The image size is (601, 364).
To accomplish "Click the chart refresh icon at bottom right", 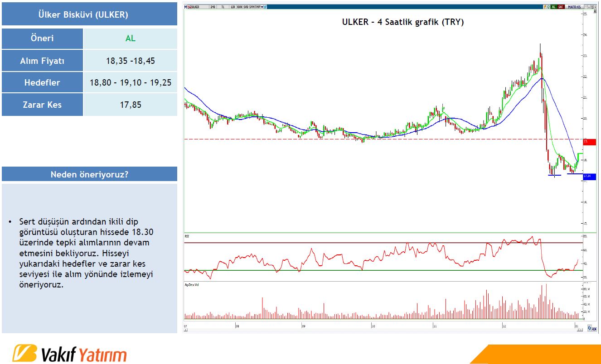I will 589,328.
